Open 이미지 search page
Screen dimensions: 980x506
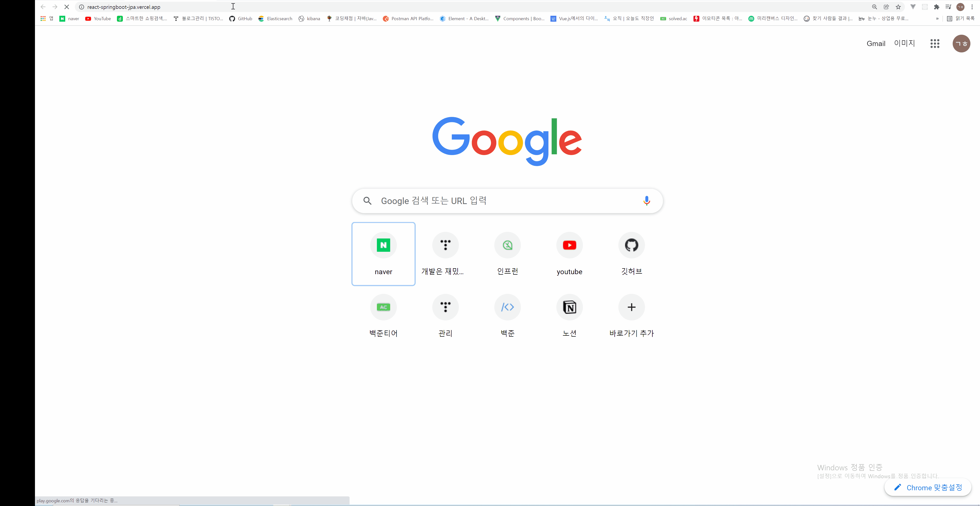point(904,43)
